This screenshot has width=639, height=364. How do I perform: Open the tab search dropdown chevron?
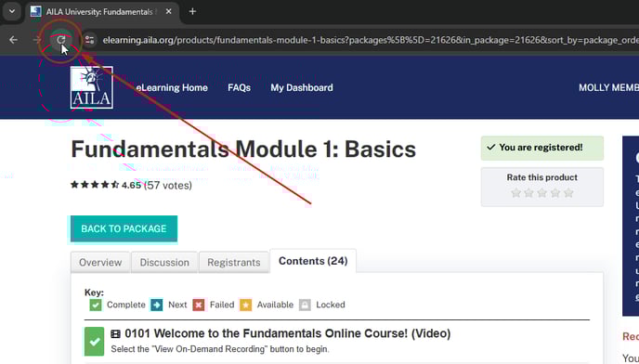tap(12, 11)
